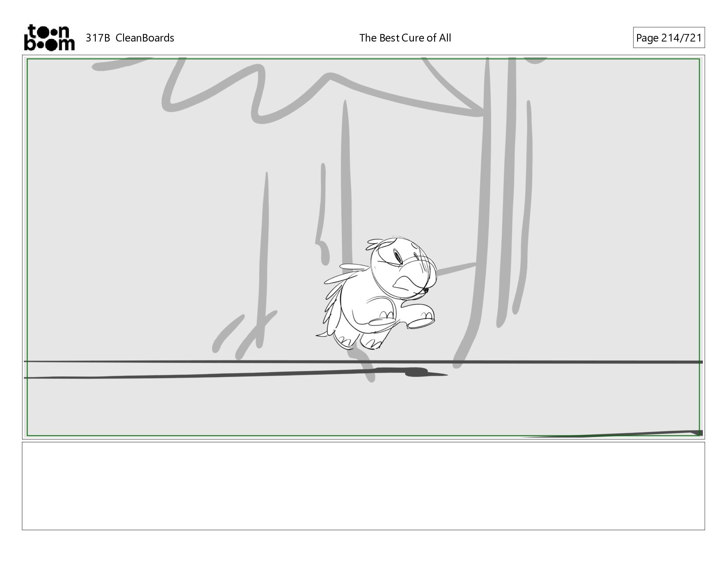Select the title 'The Best Cure of All'
The width and height of the screenshot is (728, 563).
pos(405,38)
